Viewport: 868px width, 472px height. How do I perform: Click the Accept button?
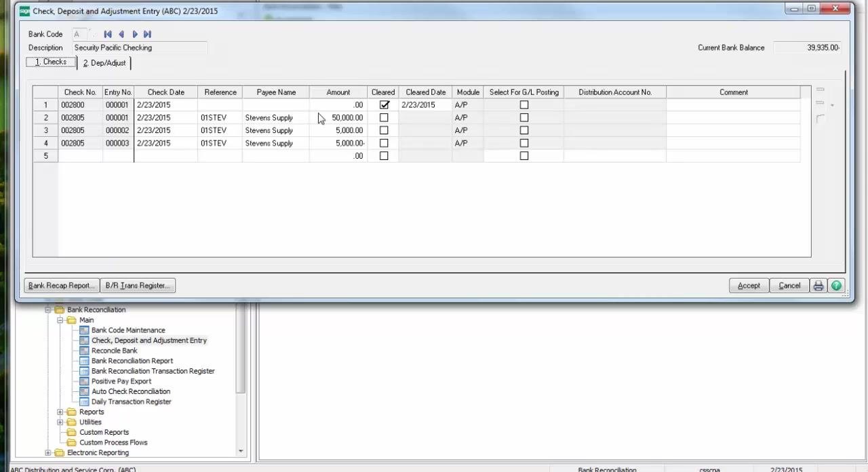(x=749, y=286)
